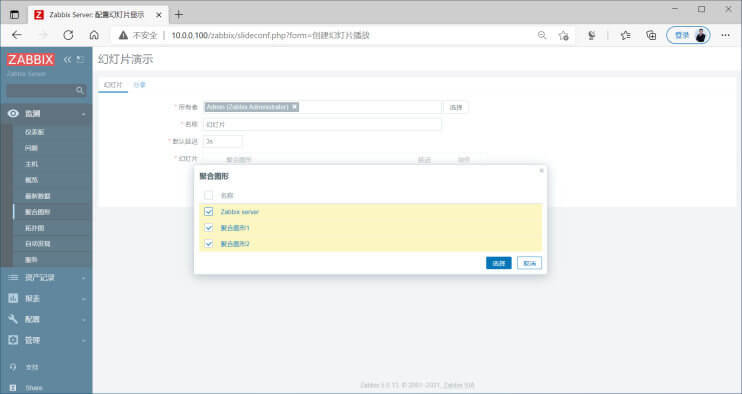The height and width of the screenshot is (394, 742).
Task: Expand the 配置 menu section
Action: tap(83, 320)
